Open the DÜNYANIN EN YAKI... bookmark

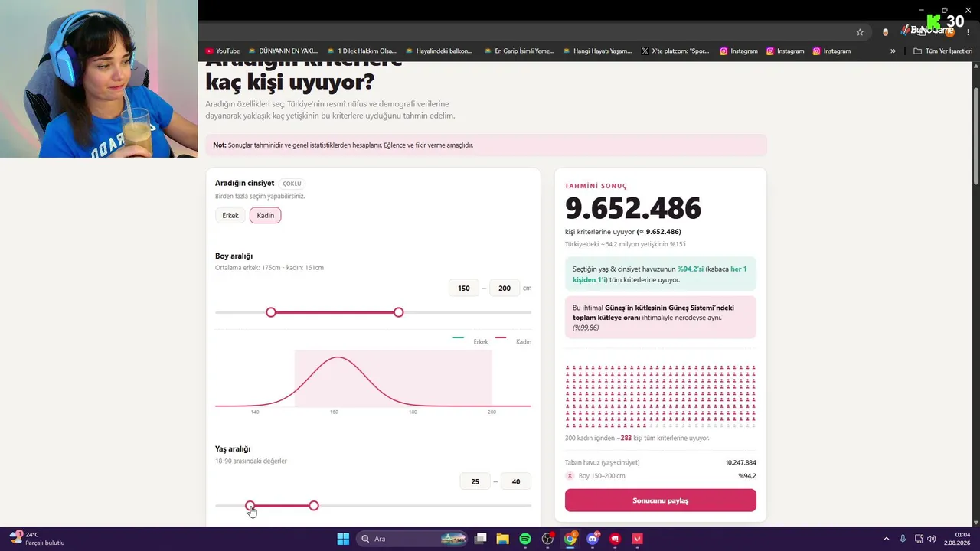pyautogui.click(x=283, y=51)
